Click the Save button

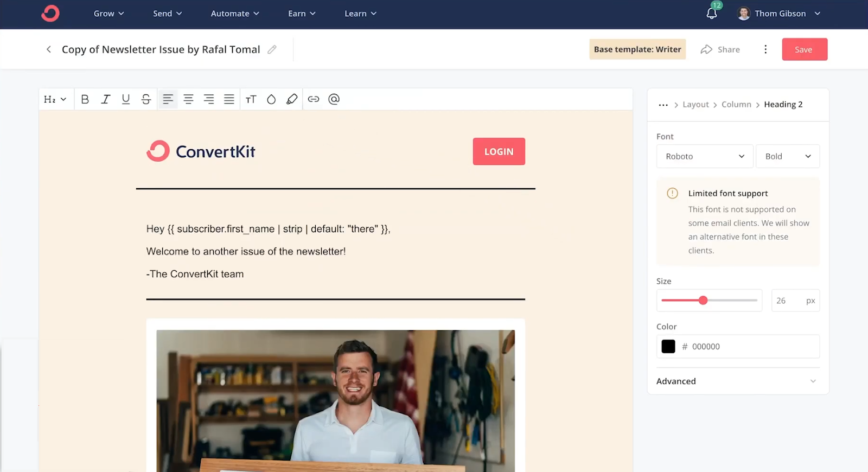click(x=805, y=49)
